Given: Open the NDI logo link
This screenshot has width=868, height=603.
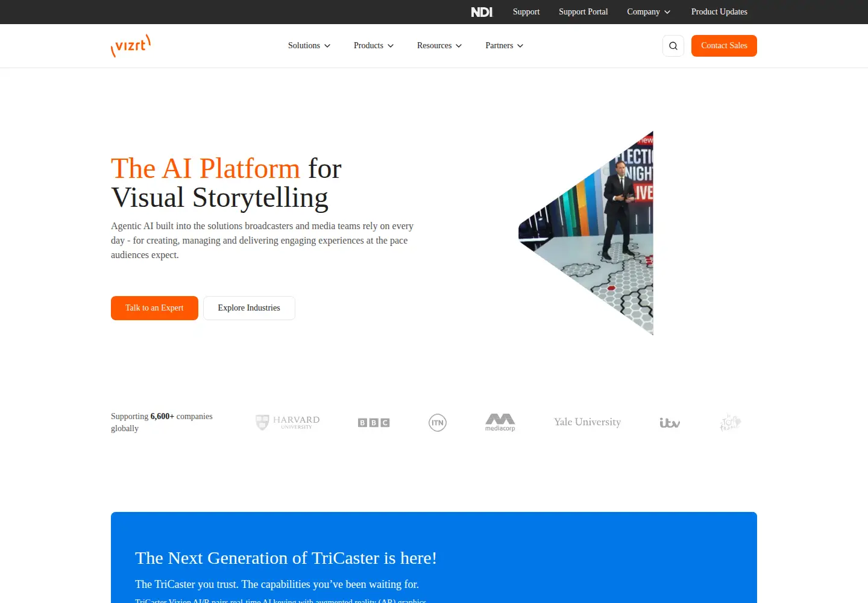Looking at the screenshot, I should click(482, 12).
